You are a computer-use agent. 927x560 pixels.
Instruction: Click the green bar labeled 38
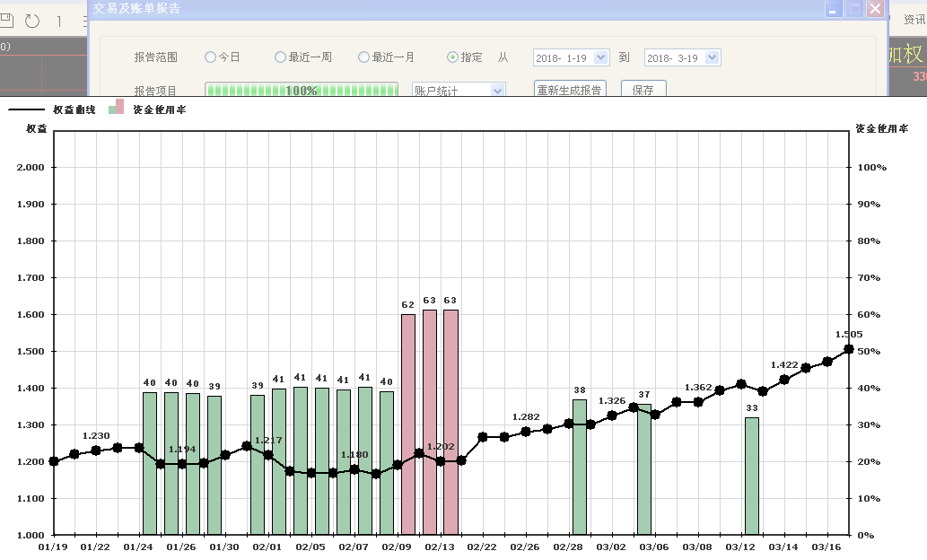pyautogui.click(x=580, y=468)
